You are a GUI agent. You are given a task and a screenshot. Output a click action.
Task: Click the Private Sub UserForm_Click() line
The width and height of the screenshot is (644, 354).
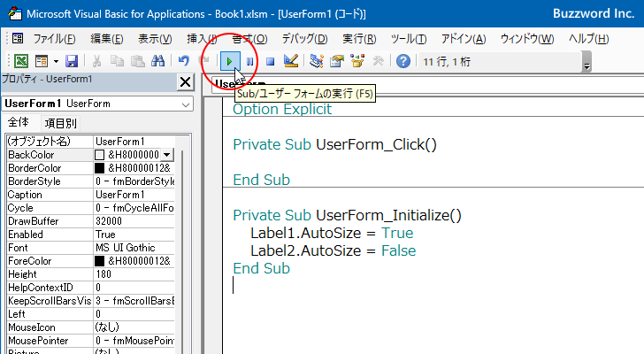pyautogui.click(x=334, y=144)
